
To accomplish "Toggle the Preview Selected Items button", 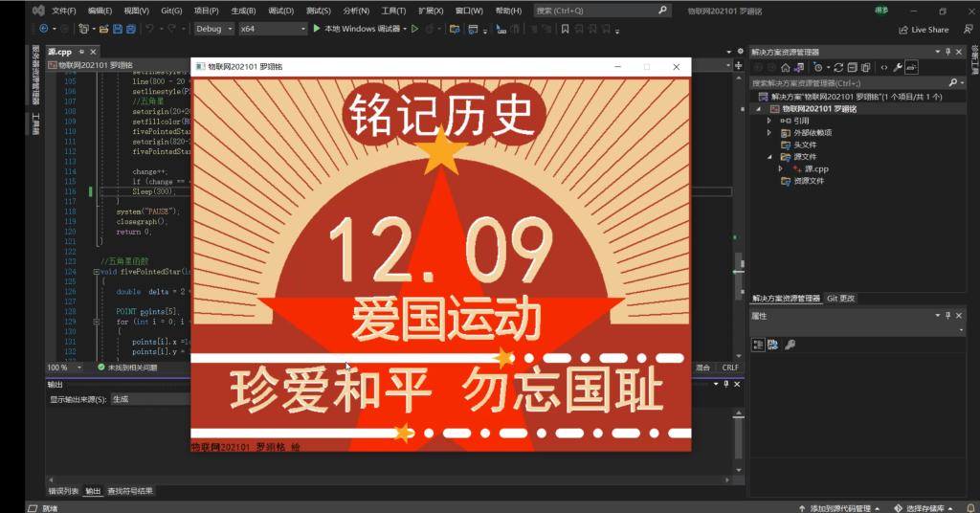I will click(912, 68).
